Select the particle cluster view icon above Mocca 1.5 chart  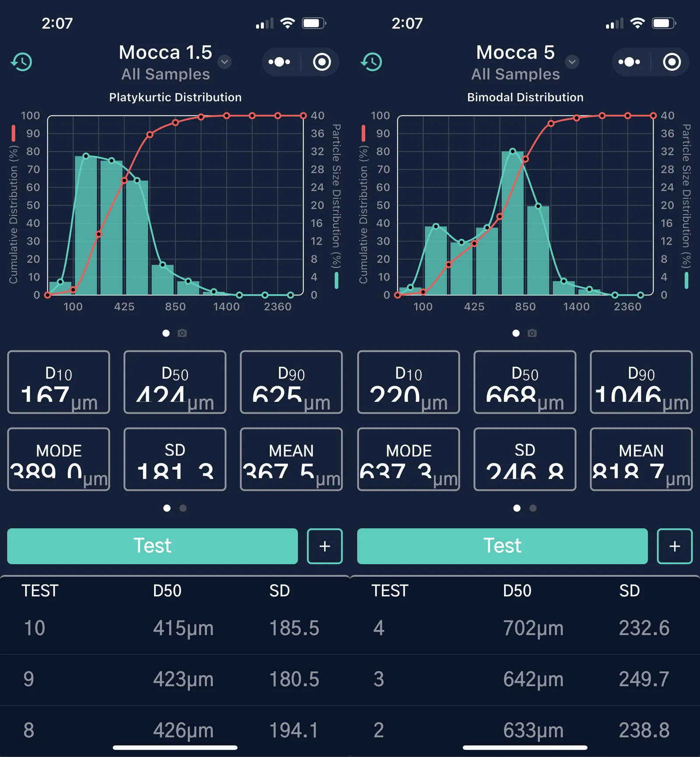pyautogui.click(x=279, y=62)
